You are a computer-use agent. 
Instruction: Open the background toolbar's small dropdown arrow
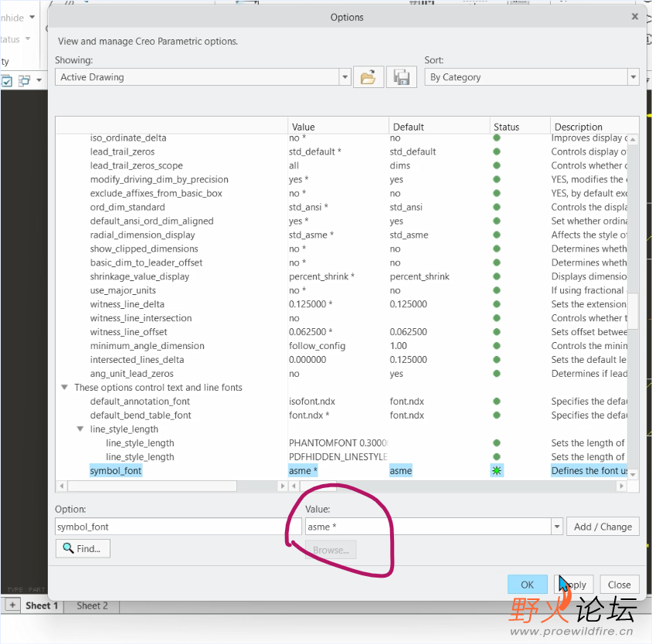pyautogui.click(x=39, y=80)
